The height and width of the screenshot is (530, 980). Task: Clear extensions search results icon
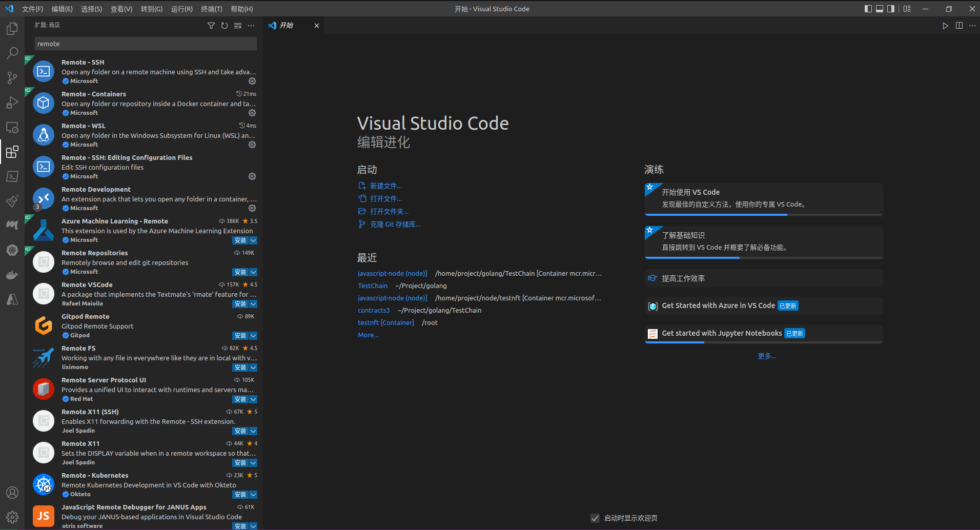coord(238,26)
